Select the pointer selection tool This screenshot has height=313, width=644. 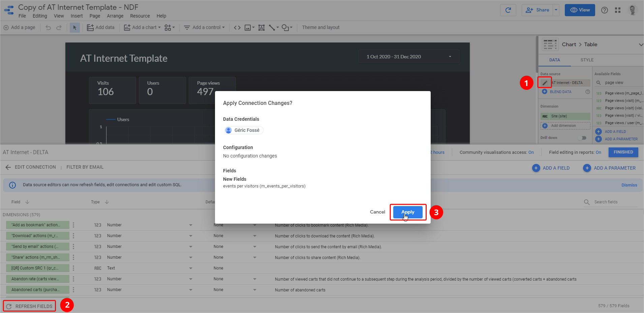click(75, 27)
